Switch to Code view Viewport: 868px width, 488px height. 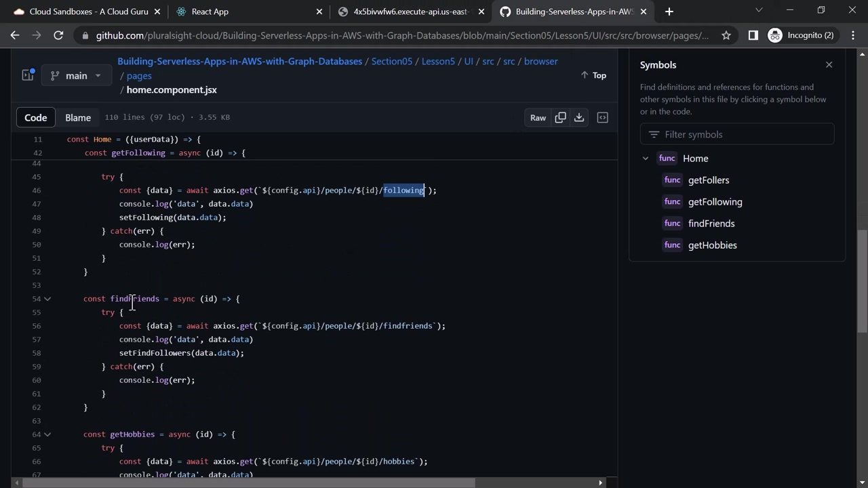pos(36,117)
